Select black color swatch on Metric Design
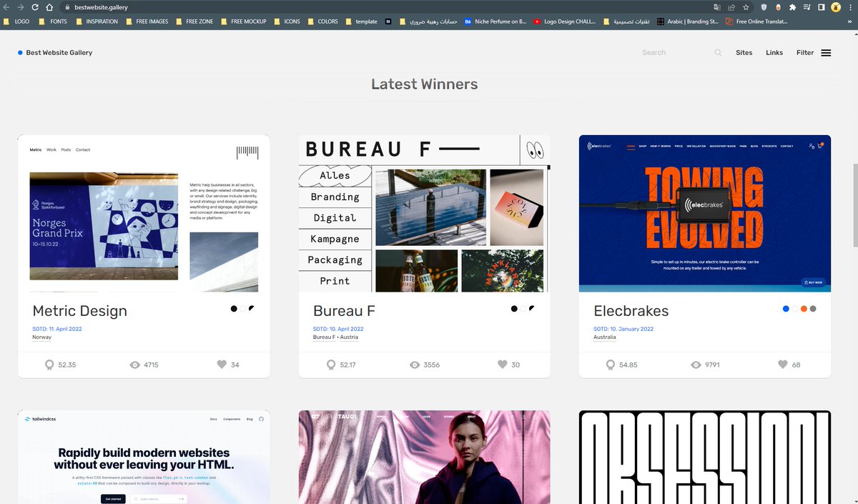This screenshot has width=858, height=504. point(234,309)
